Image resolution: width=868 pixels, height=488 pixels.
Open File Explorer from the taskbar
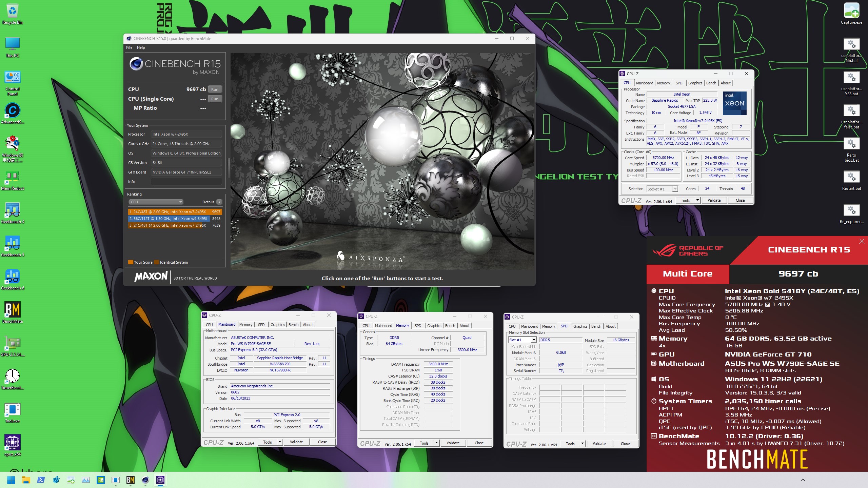26,480
